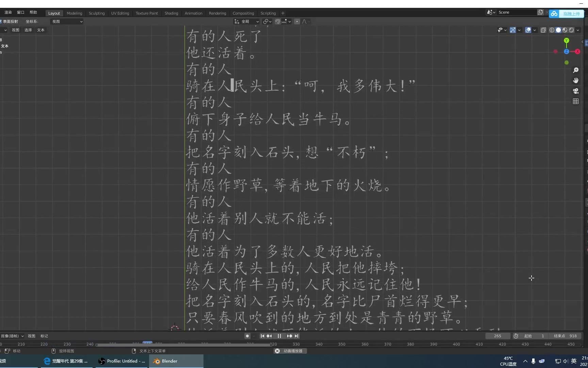Expand overlays options dropdown arrow

click(x=535, y=30)
